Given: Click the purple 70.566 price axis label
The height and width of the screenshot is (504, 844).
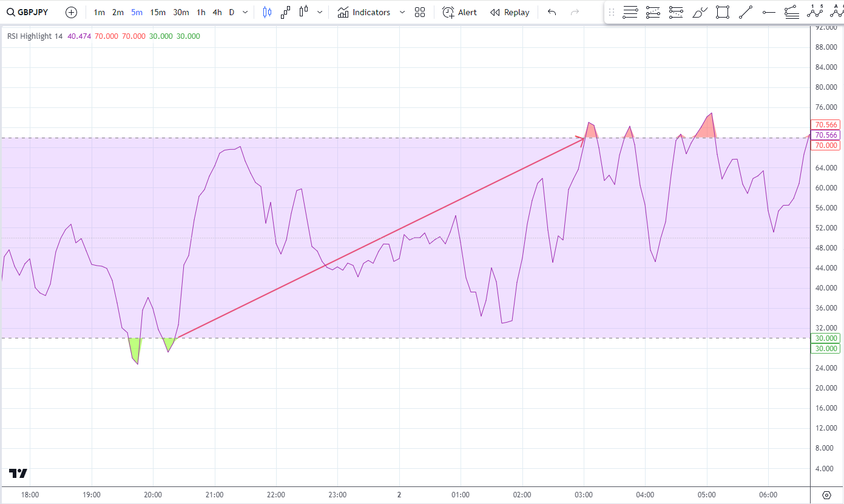Looking at the screenshot, I should [826, 135].
